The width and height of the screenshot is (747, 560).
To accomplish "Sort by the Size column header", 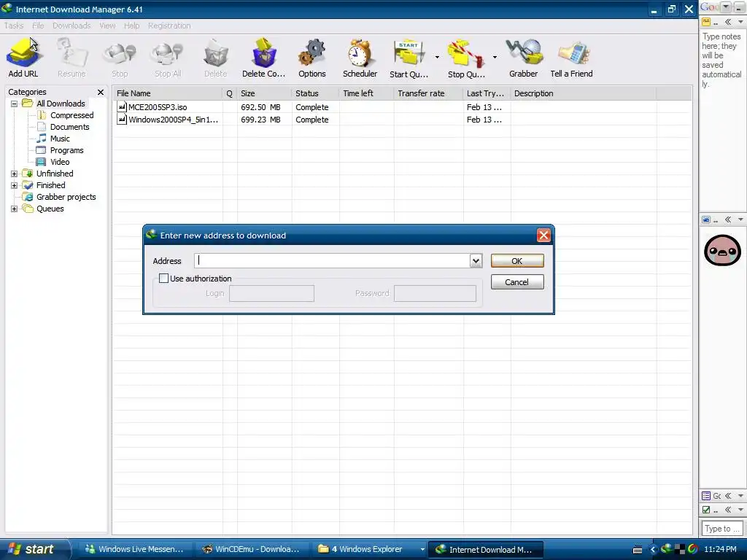I will (x=264, y=93).
